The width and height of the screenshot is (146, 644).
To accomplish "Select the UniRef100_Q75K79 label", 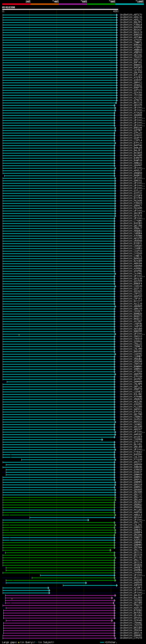I will pyautogui.click(x=131, y=100).
